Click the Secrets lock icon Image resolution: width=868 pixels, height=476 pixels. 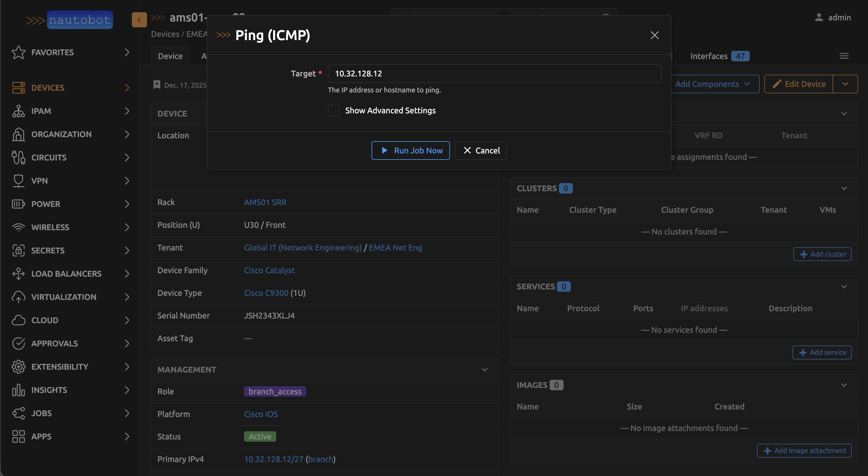18,250
